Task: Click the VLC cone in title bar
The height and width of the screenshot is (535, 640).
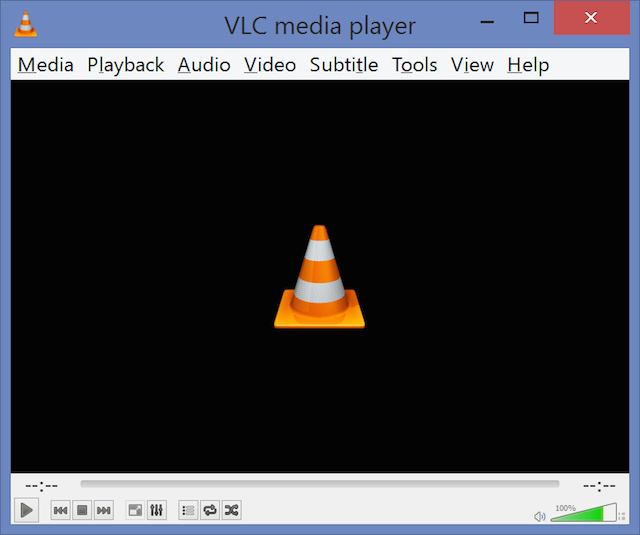Action: click(x=26, y=24)
